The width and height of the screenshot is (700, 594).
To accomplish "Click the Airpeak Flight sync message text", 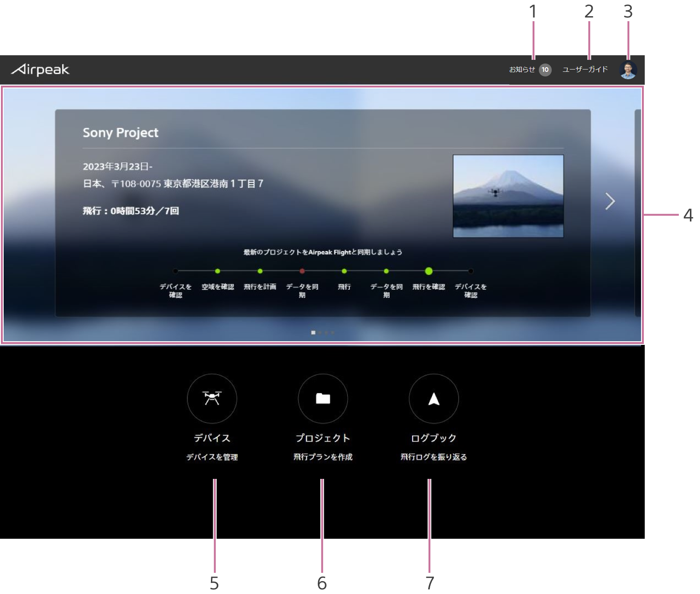I will [x=323, y=252].
